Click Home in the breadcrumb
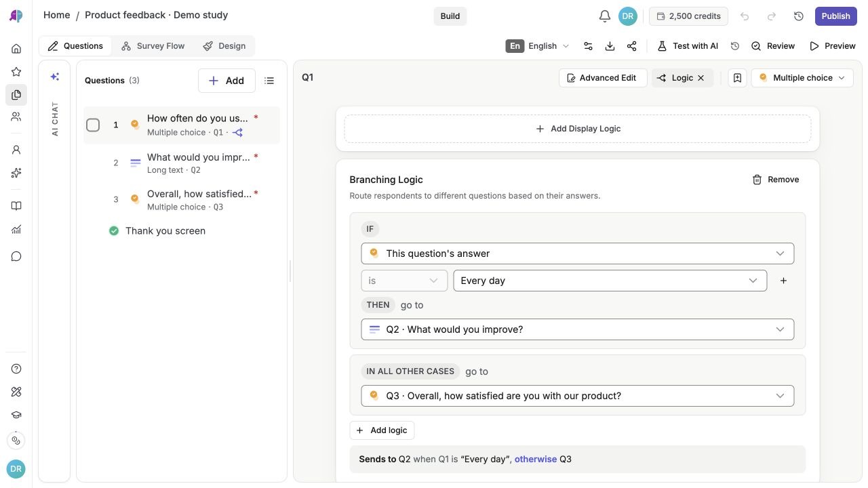Image resolution: width=868 pixels, height=488 pixels. (56, 15)
